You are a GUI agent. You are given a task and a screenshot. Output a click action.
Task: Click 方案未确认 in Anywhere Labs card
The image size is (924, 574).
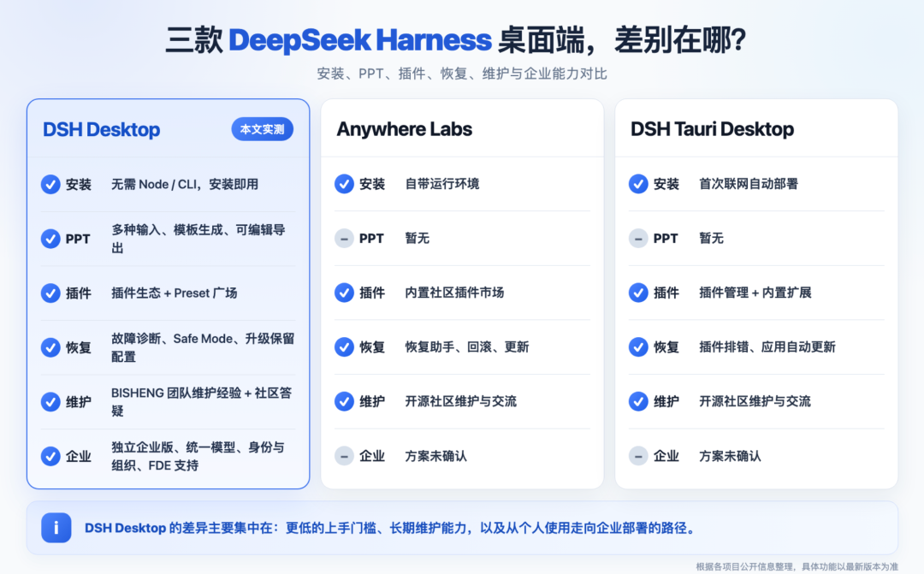coord(435,456)
